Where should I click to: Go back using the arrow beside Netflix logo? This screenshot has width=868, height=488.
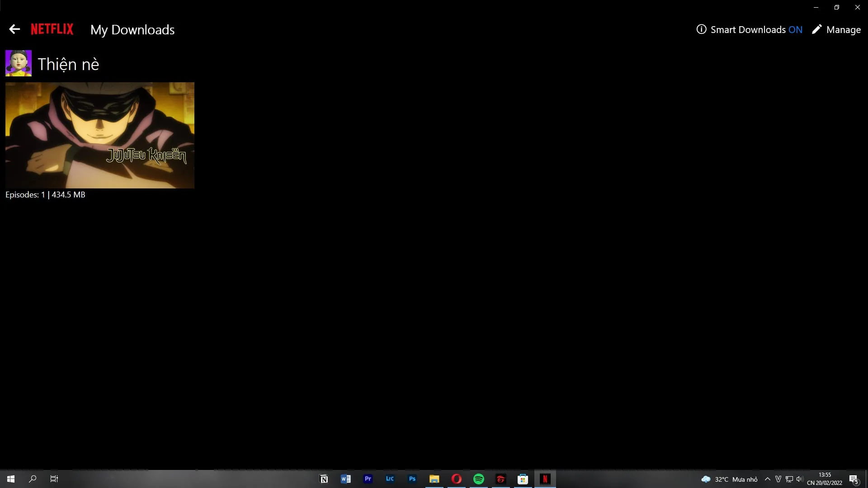click(14, 29)
